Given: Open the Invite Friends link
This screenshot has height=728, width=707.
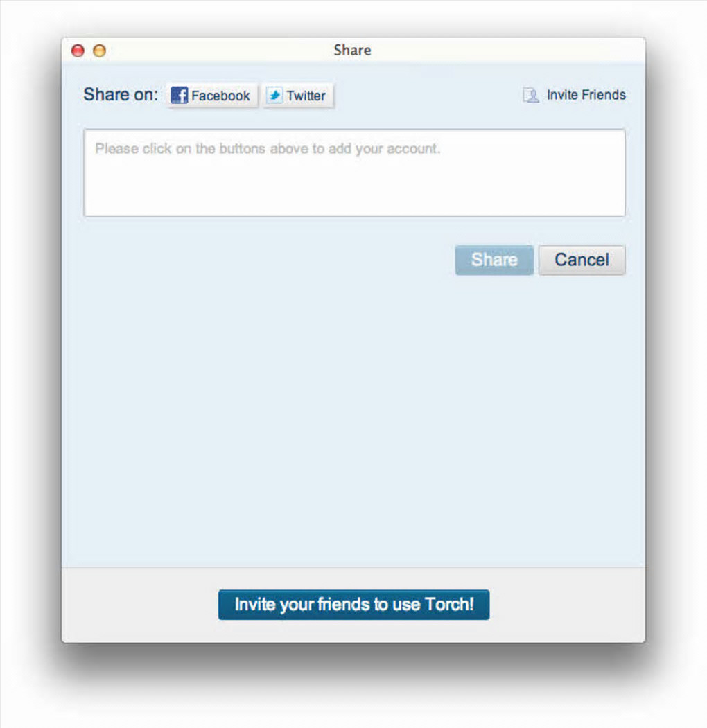Looking at the screenshot, I should point(574,95).
